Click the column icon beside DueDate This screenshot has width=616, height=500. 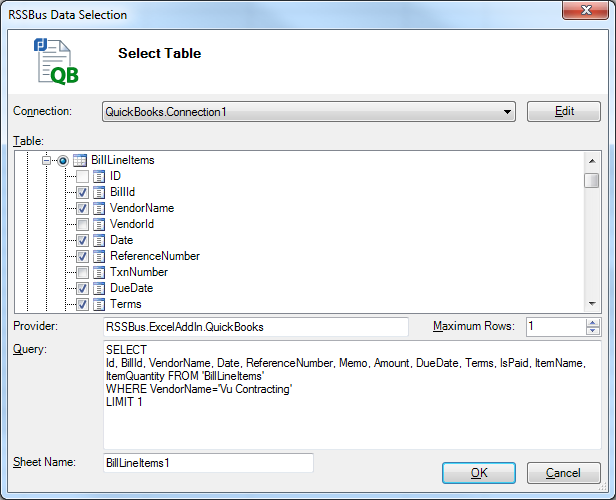99,288
